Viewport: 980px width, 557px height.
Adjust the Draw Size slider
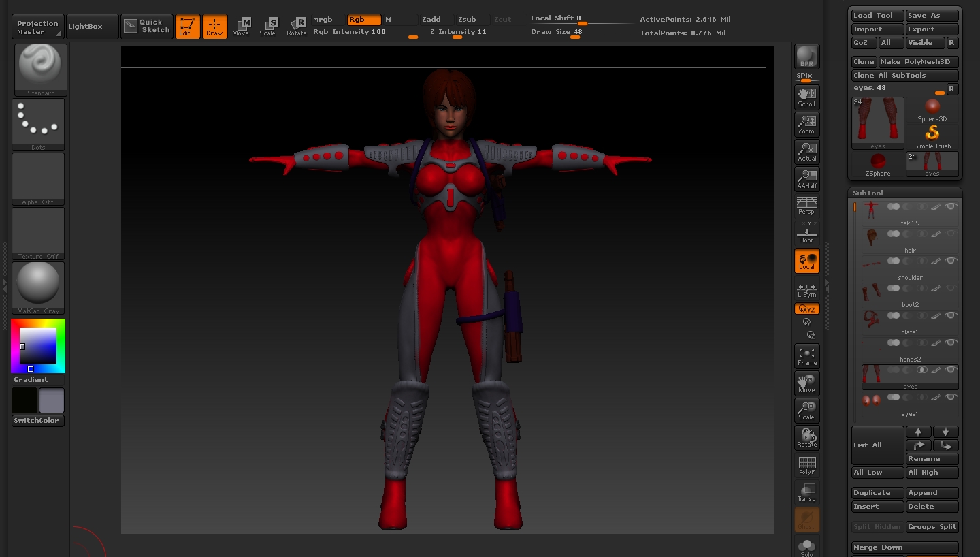tap(582, 33)
